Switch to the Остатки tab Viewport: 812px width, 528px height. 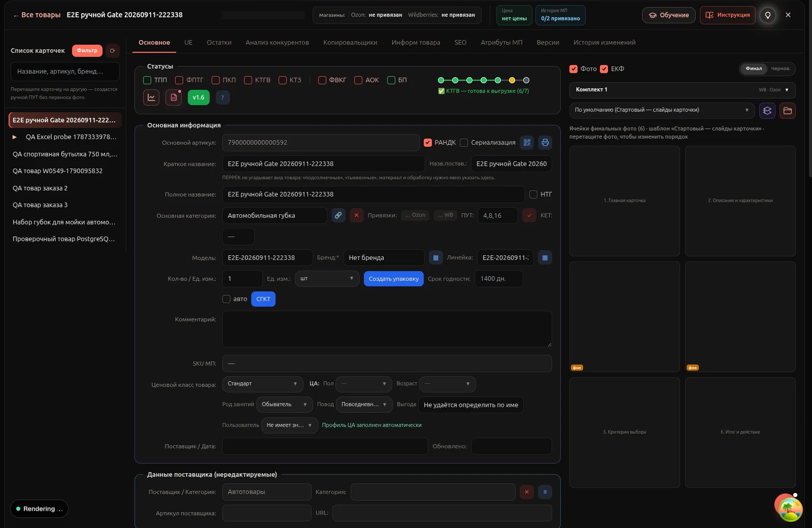point(219,43)
